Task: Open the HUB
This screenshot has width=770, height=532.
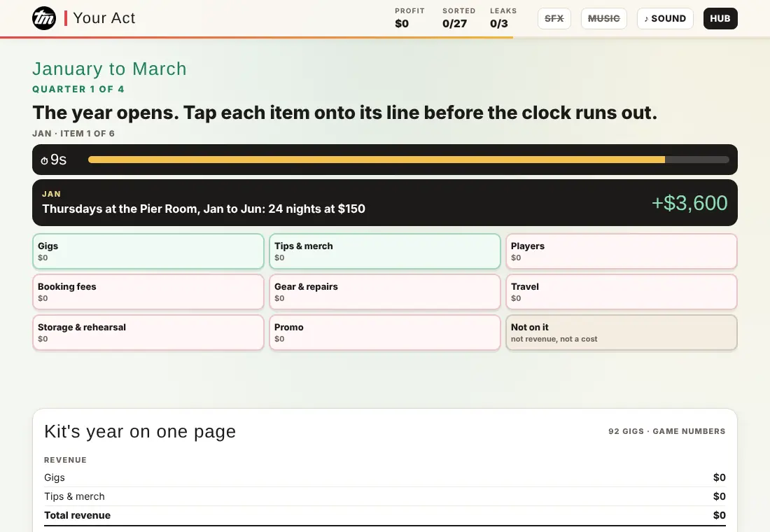Action: click(x=720, y=19)
